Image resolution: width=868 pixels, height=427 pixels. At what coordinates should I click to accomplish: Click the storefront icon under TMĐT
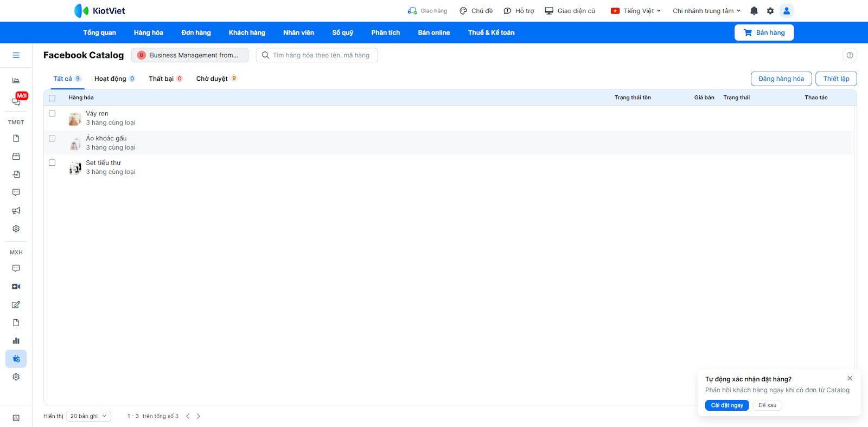click(x=16, y=157)
